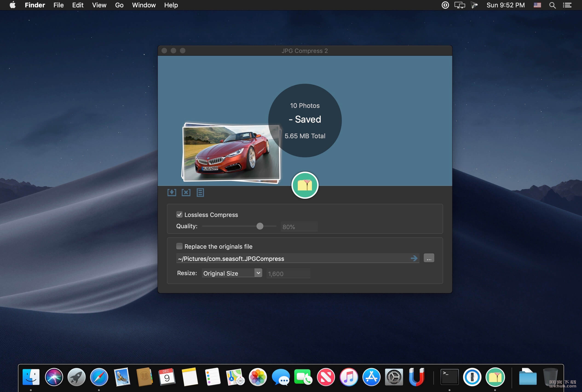Open the Help menu
The image size is (582, 392).
171,5
